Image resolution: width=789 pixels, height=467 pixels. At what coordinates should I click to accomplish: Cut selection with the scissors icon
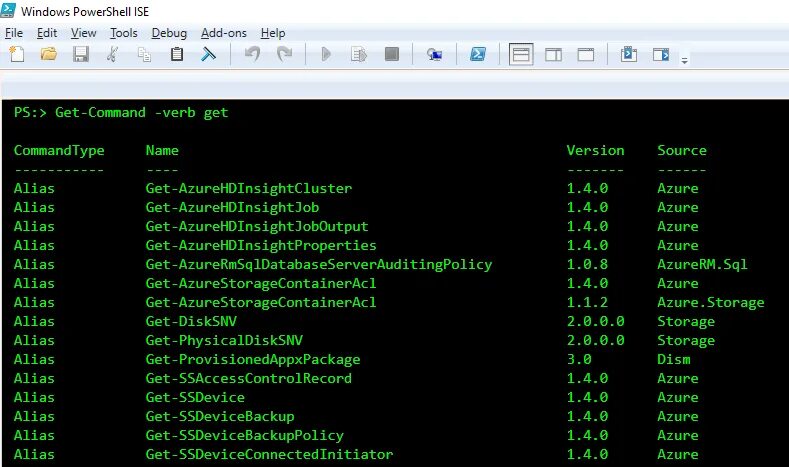coord(113,54)
